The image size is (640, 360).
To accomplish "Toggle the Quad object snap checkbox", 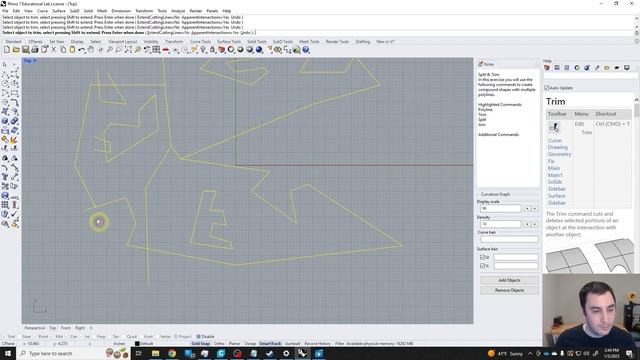I will click(129, 337).
